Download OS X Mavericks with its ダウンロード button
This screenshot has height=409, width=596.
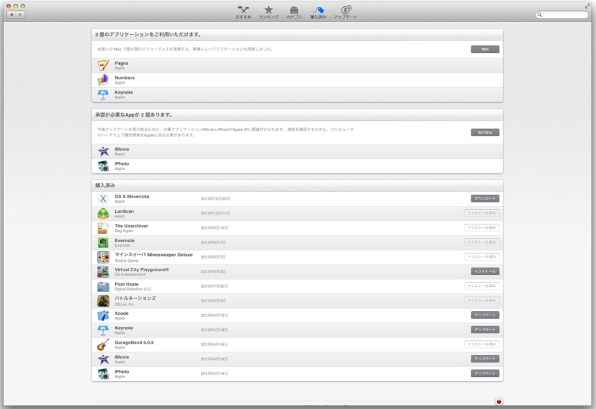(485, 198)
